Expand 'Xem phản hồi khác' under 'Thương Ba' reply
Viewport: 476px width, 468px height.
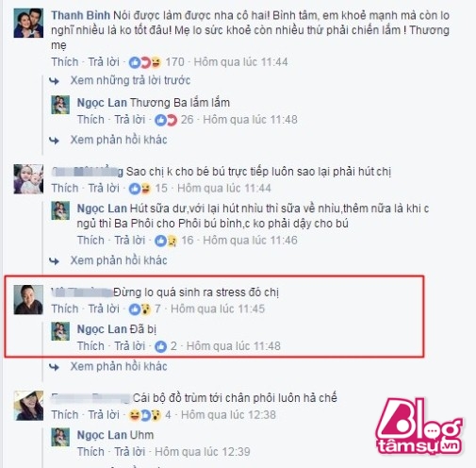coord(119,140)
